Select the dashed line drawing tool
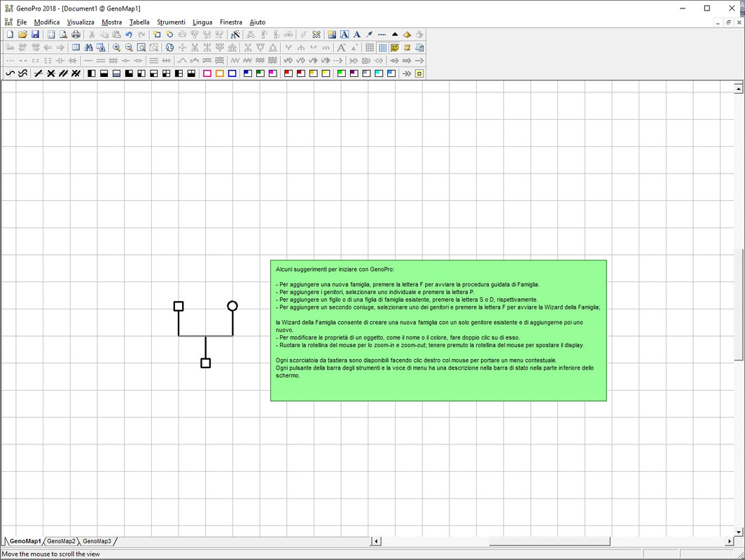 (x=382, y=35)
